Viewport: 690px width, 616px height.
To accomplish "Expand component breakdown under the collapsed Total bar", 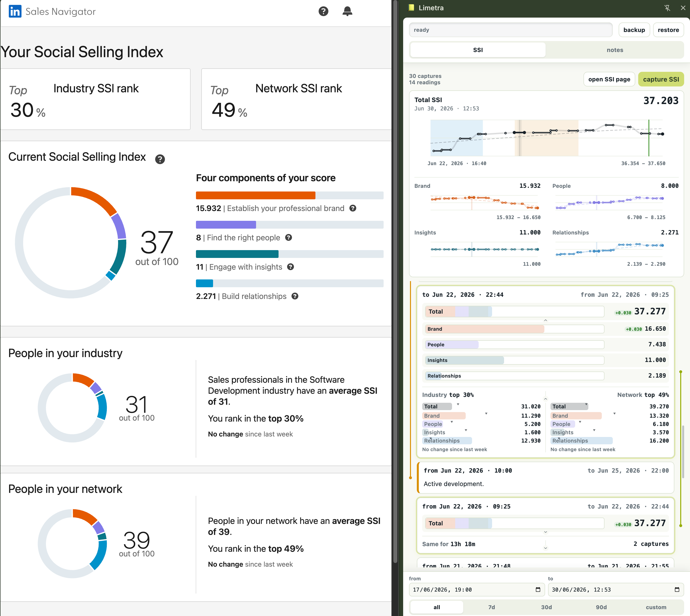I will pyautogui.click(x=545, y=532).
